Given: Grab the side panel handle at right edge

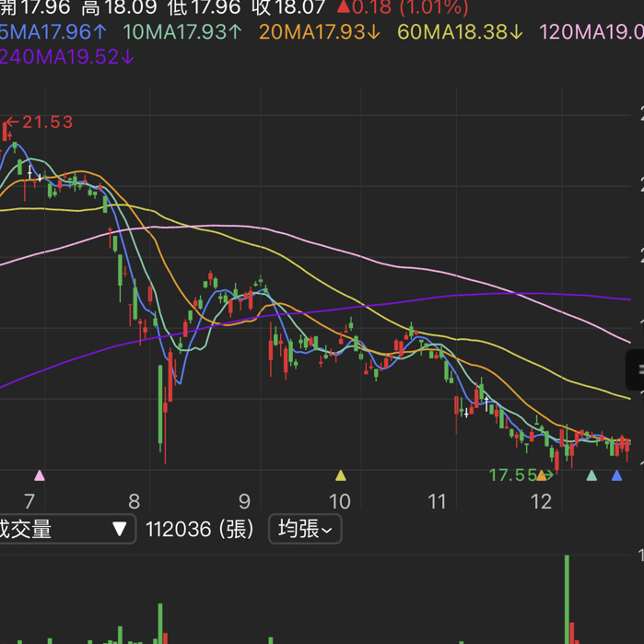Looking at the screenshot, I should [x=635, y=369].
